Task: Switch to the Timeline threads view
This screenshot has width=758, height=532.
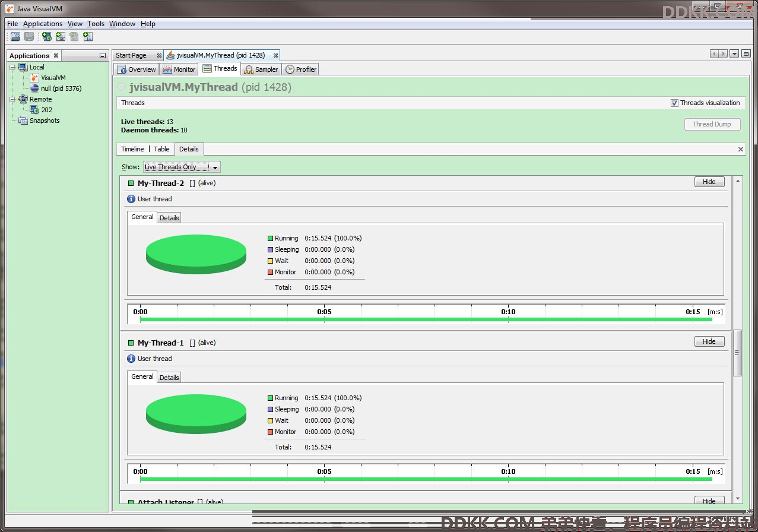Action: click(x=132, y=149)
